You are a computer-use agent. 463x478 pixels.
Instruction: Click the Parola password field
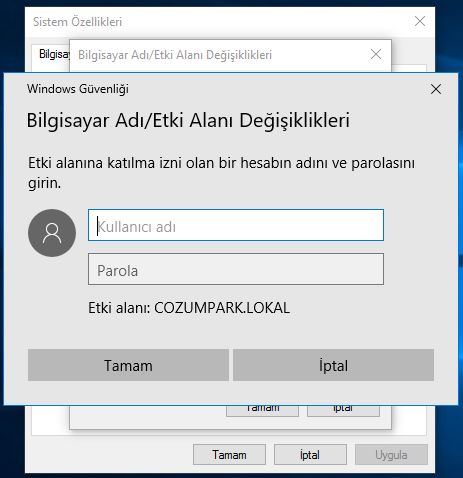coord(236,269)
